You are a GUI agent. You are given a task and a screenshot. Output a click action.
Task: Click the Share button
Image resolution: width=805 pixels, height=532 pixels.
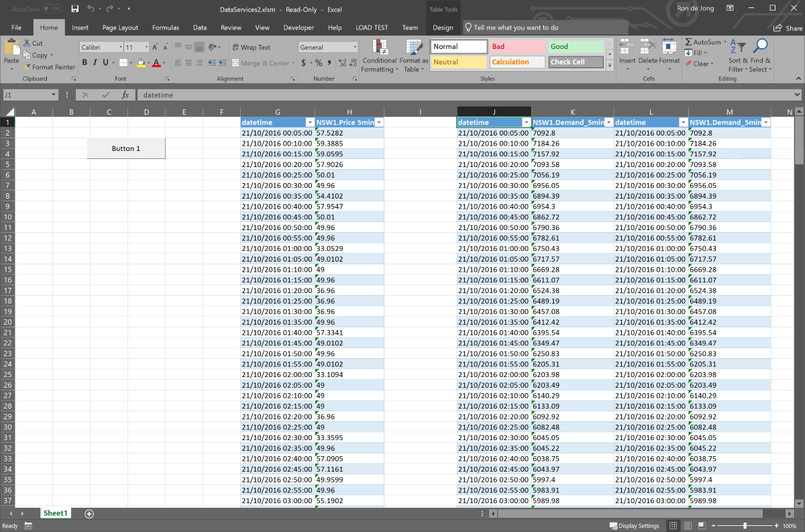(x=788, y=28)
